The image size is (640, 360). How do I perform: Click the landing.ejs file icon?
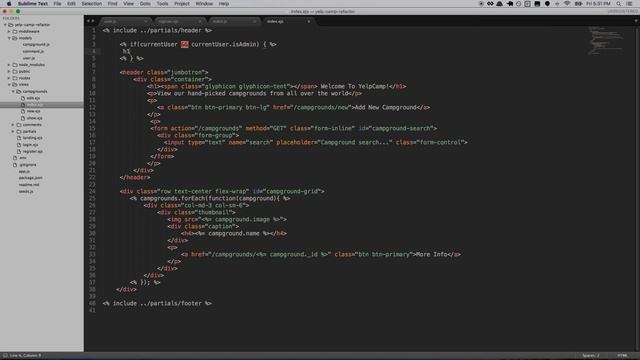pos(19,138)
